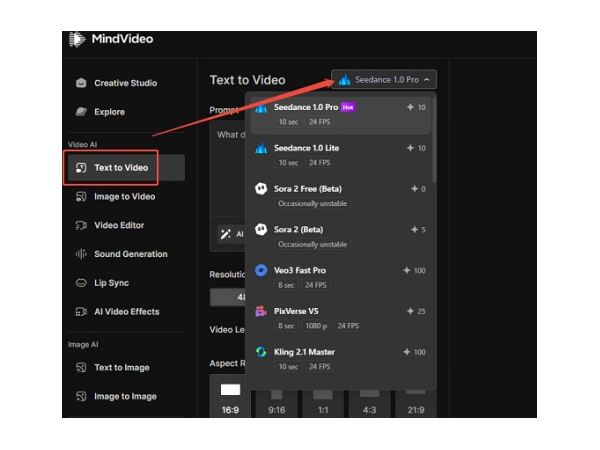The width and height of the screenshot is (600, 450).
Task: Select Text to Video sidebar item
Action: click(x=125, y=168)
